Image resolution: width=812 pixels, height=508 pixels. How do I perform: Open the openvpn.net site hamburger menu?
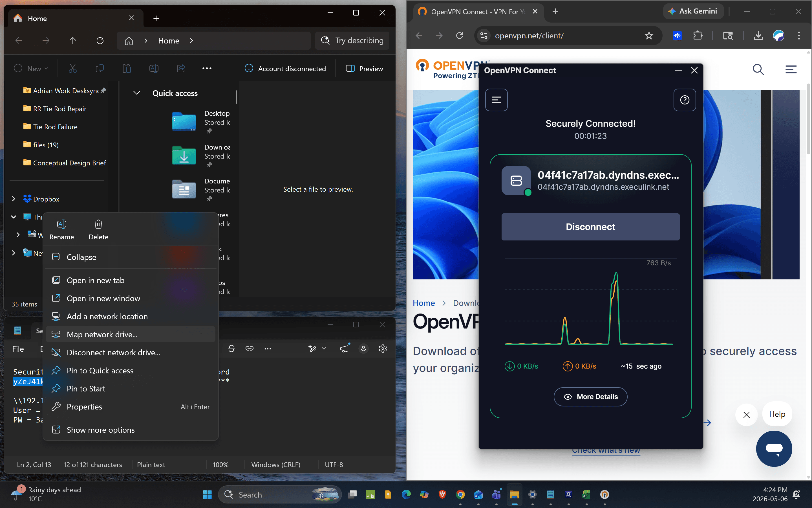point(791,69)
